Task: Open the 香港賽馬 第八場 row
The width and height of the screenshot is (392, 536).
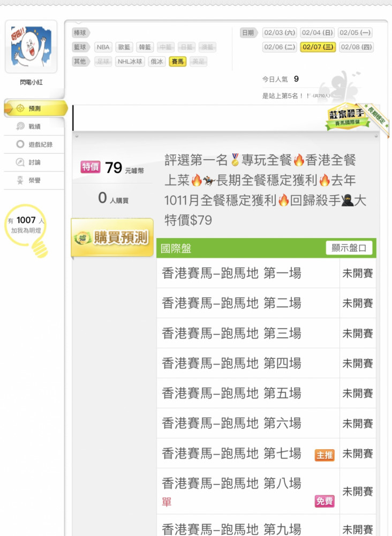Action: [x=266, y=491]
